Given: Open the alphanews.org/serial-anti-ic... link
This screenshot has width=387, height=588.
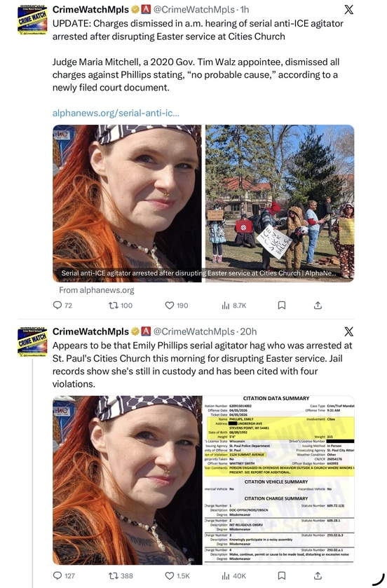Looking at the screenshot, I should pos(116,113).
